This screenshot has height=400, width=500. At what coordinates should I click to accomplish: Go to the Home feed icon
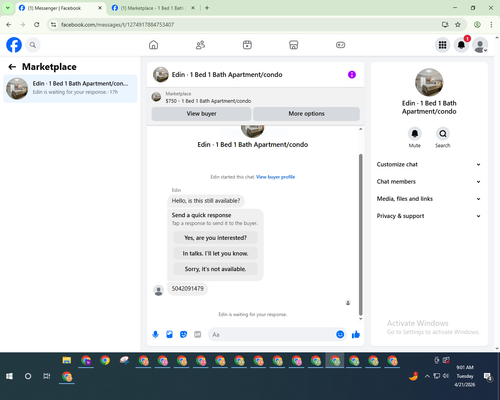(153, 45)
